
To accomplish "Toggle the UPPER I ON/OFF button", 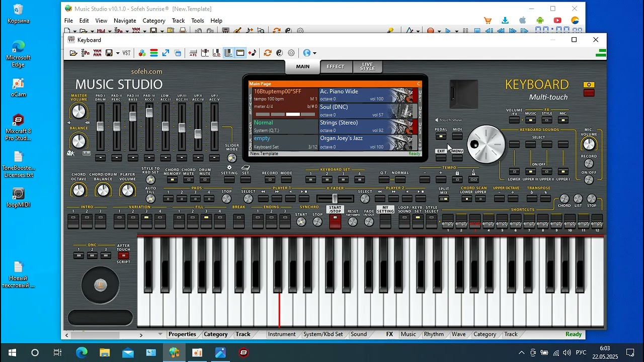I will coord(563,171).
